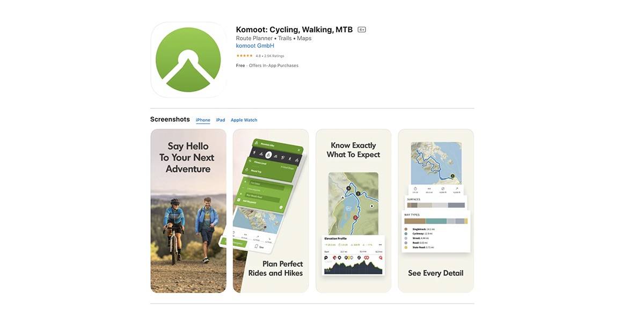
Task: Click the Surfaces color bar
Action: (436, 205)
